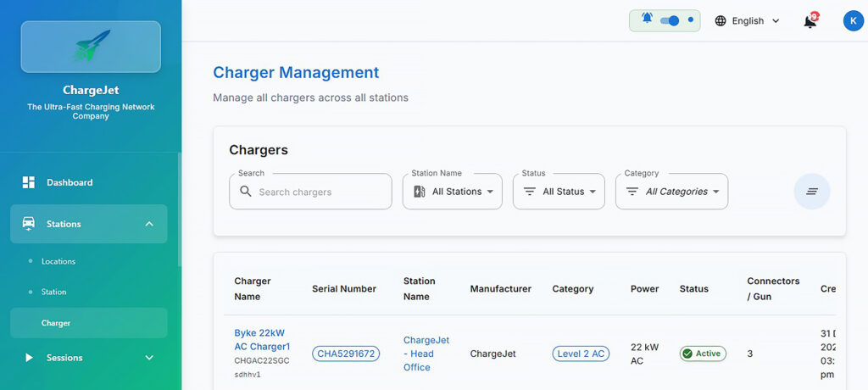
Task: Open Byke 22kW AC Charger1 link
Action: click(262, 340)
